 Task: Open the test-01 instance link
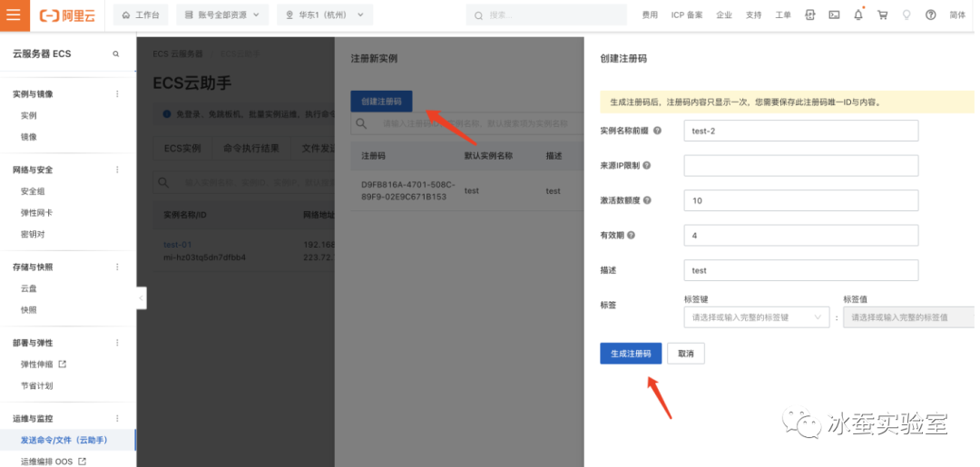click(177, 245)
